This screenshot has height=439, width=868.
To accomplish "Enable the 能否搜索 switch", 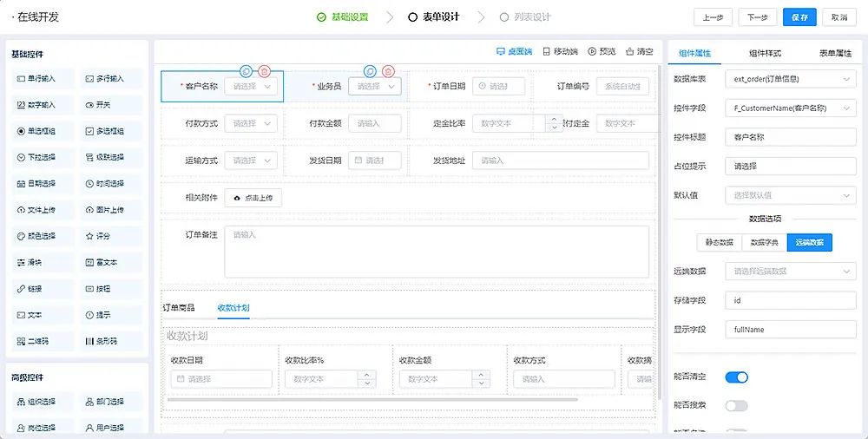I will (736, 405).
